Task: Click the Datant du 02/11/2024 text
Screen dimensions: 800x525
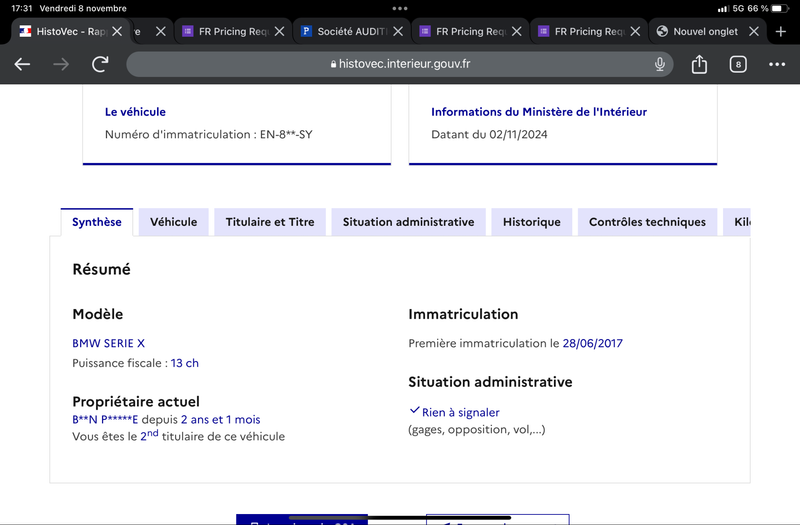Action: pyautogui.click(x=489, y=134)
